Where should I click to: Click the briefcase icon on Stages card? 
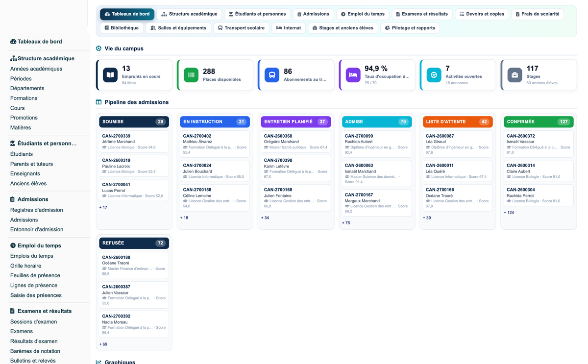[x=514, y=75]
